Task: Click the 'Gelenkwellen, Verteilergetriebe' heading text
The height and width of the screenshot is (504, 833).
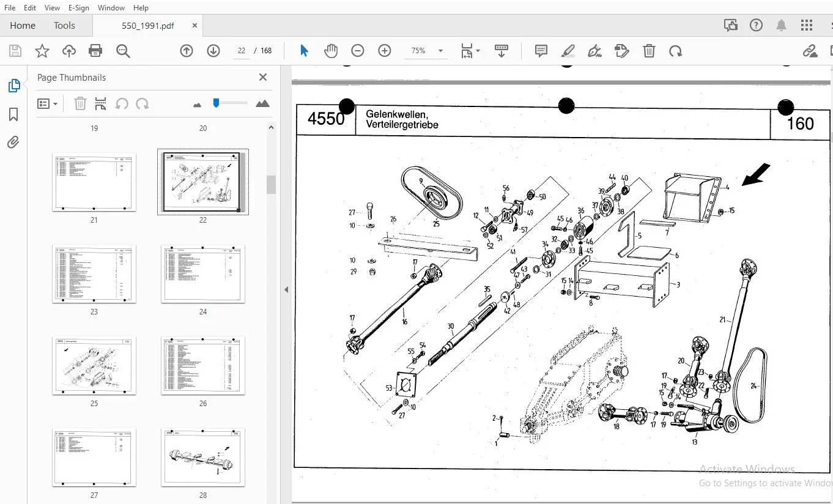Action: pos(402,119)
